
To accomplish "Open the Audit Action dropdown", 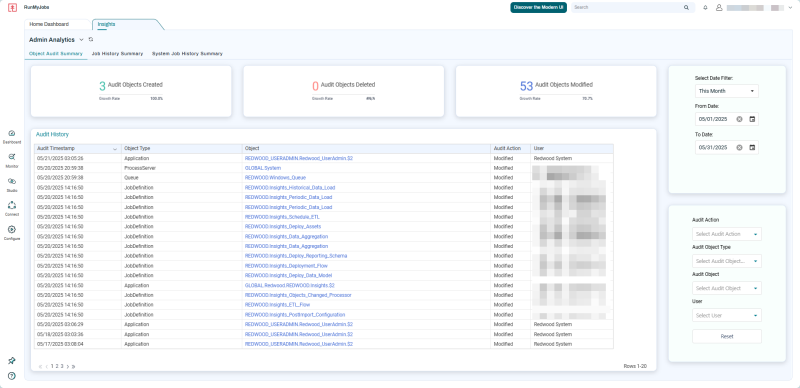I will click(727, 234).
